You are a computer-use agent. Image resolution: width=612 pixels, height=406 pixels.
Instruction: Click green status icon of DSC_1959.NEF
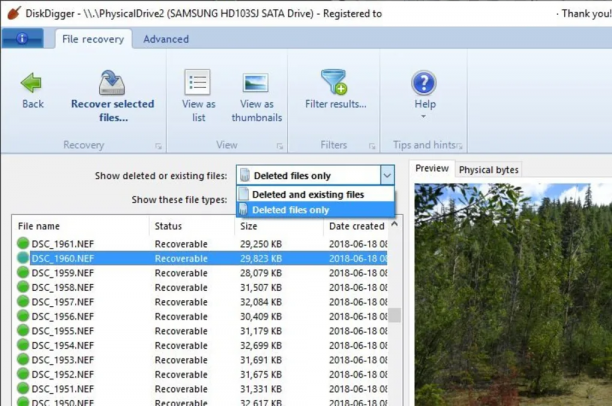[x=23, y=272]
